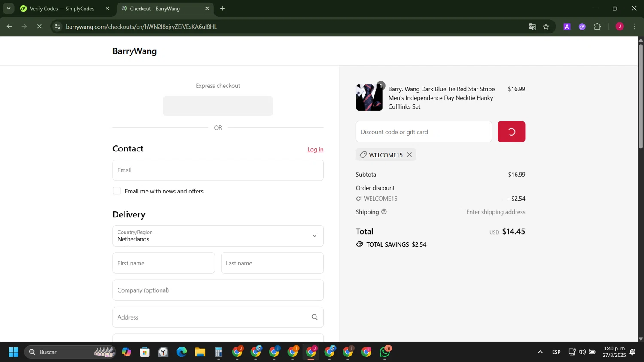Focus the Email field

pyautogui.click(x=218, y=170)
